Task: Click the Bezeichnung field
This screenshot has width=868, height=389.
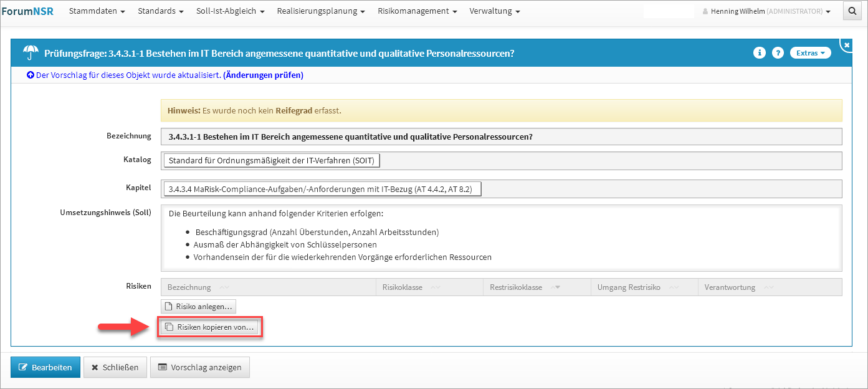Action: point(501,136)
